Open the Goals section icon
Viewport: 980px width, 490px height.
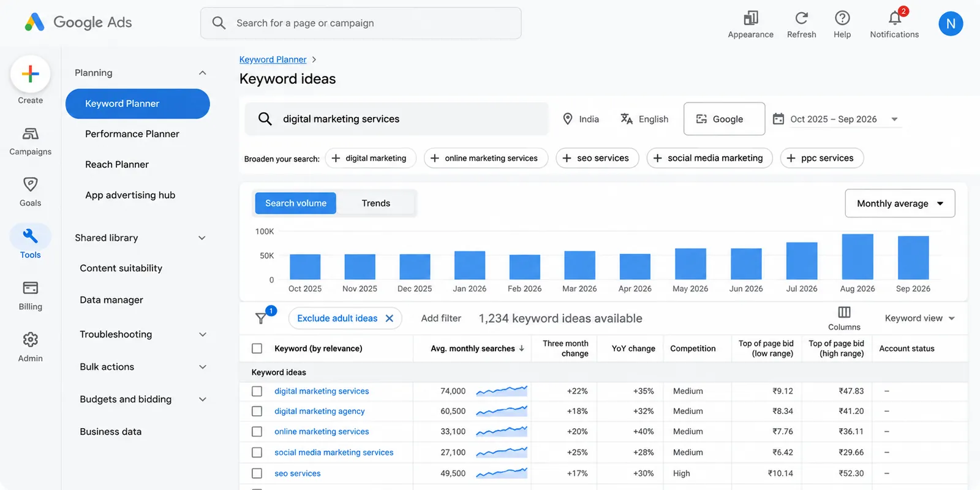(30, 184)
